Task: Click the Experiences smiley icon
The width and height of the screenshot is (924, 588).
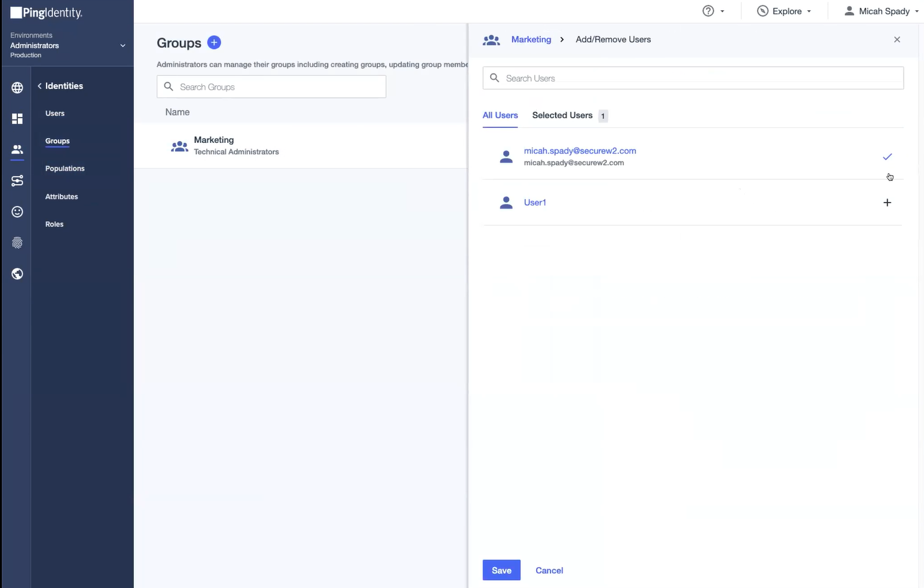Action: [17, 212]
